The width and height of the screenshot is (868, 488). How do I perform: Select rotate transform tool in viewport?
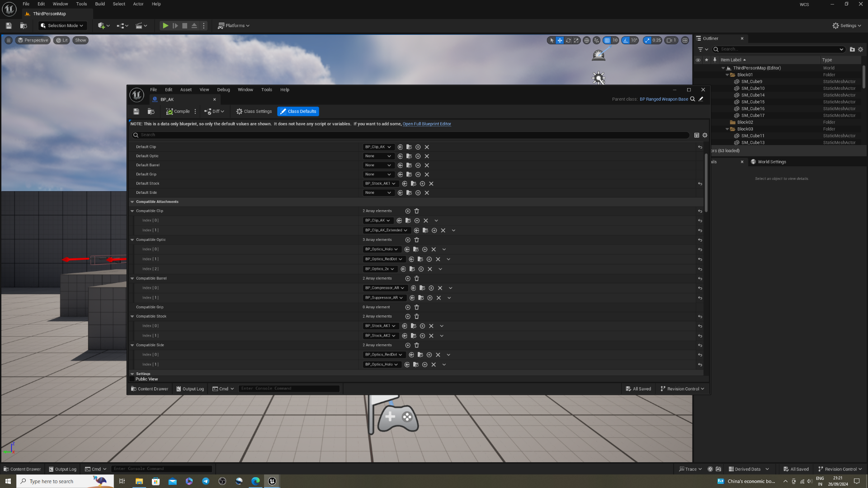pyautogui.click(x=568, y=40)
